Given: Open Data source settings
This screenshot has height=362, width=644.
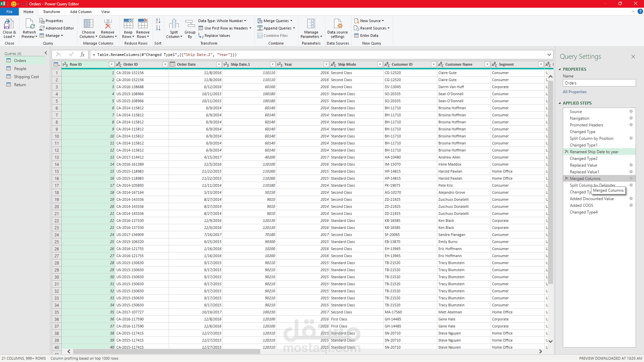Looking at the screenshot, I should pyautogui.click(x=337, y=25).
